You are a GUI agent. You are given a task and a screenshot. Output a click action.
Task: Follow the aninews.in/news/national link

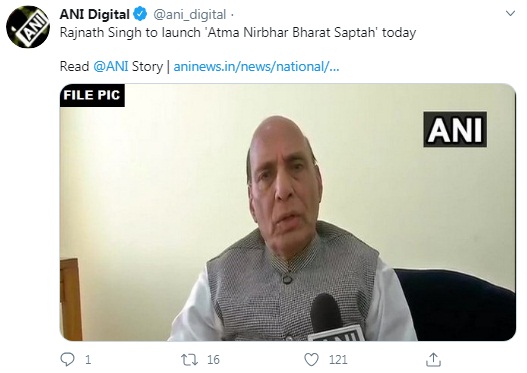[x=256, y=67]
